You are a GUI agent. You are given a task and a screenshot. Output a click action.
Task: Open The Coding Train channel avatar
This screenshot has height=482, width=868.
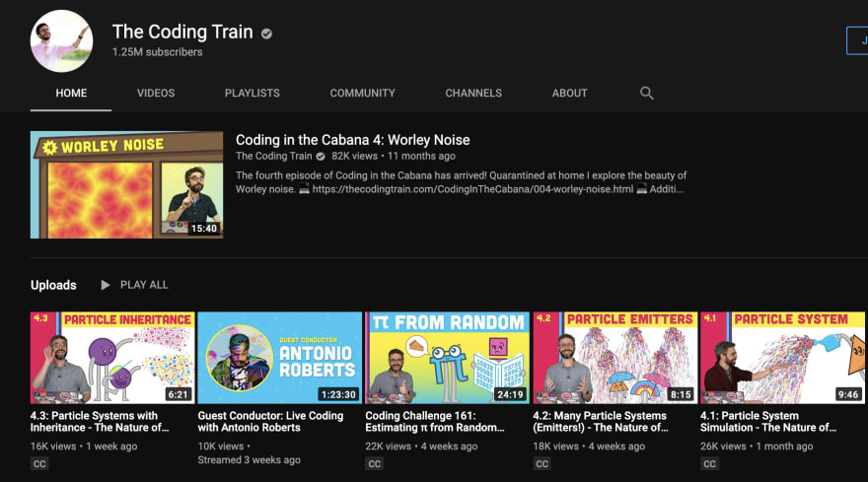click(61, 41)
